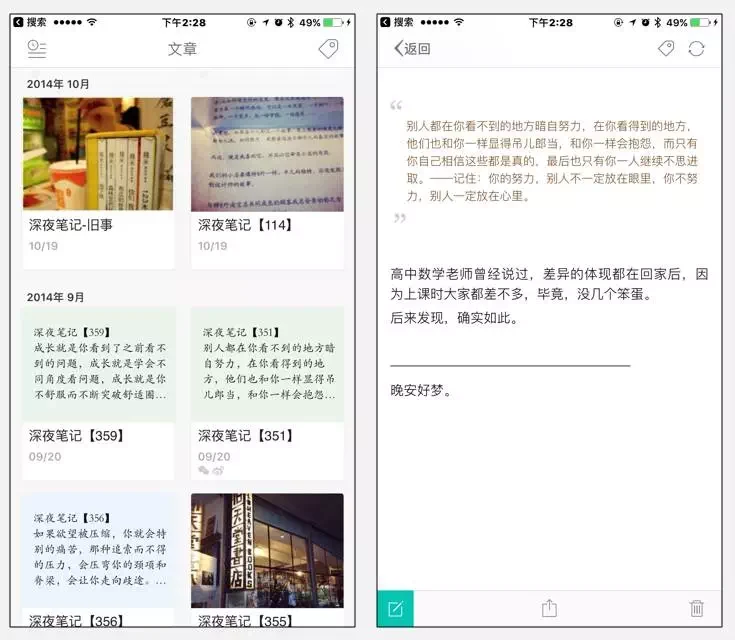Tap the 搜索 back-to-app link in left status bar

[x=30, y=22]
